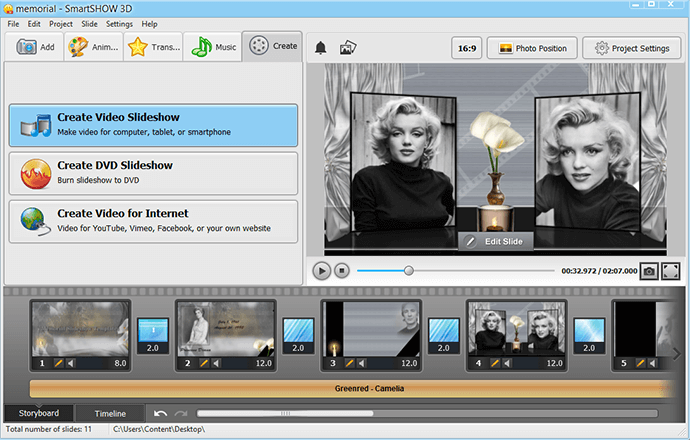Advance storyboard with right arrow
This screenshot has width=690, height=440.
(x=678, y=353)
